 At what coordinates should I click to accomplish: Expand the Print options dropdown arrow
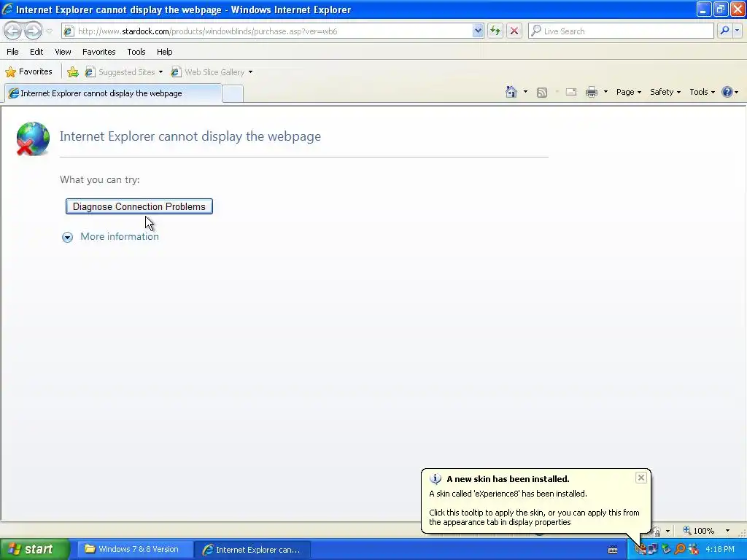point(605,92)
